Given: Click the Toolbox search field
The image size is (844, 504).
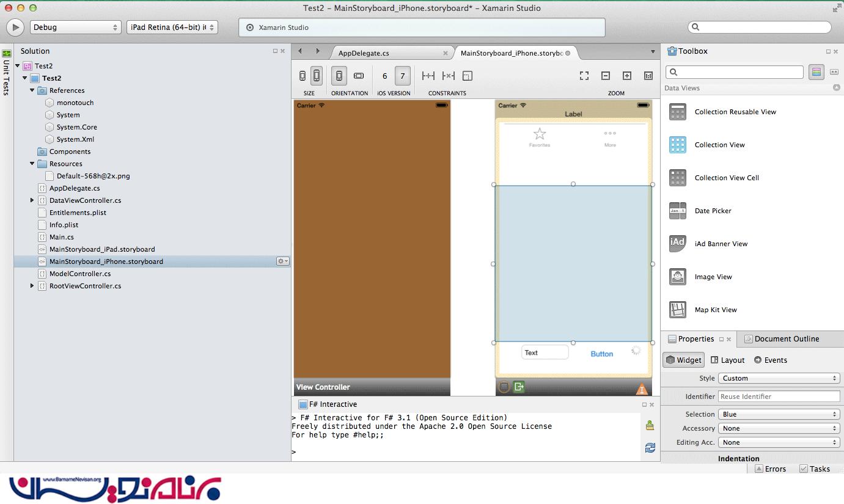Looking at the screenshot, I should click(735, 72).
